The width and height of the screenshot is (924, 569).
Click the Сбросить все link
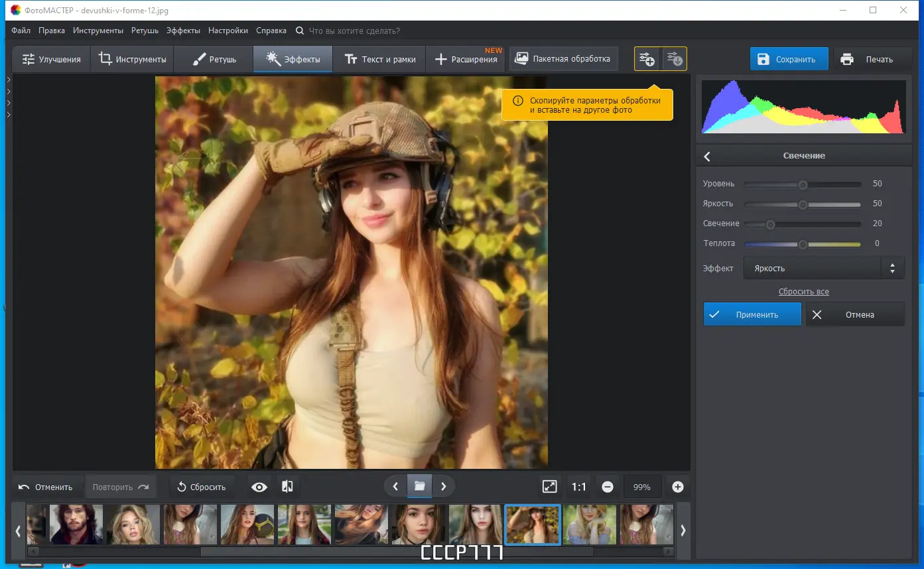(803, 292)
